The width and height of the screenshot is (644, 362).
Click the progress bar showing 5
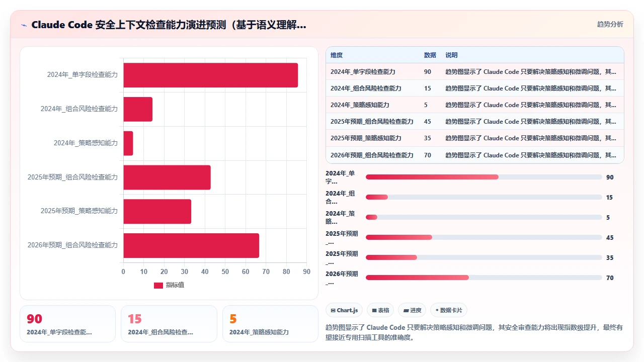pyautogui.click(x=484, y=217)
